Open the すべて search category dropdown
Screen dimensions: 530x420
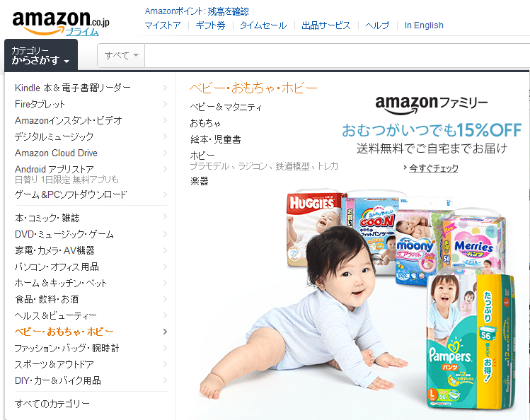coord(121,55)
